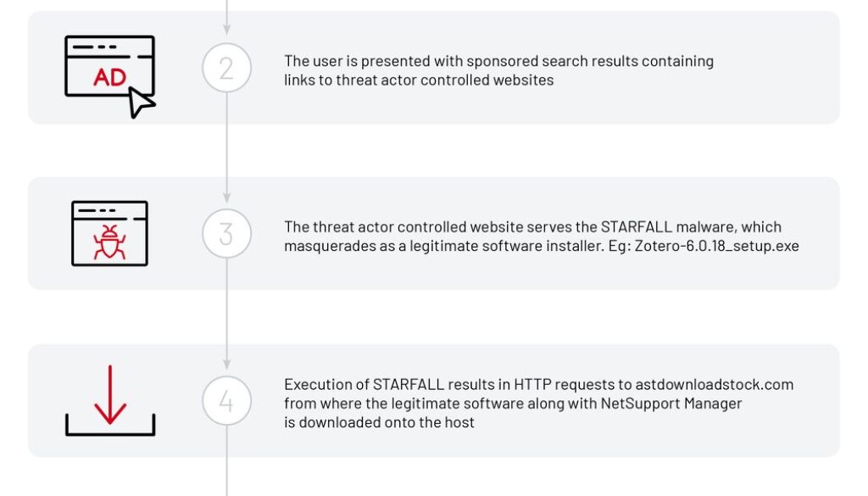Screen dimensions: 868x496
Task: Click the red AD text inside the browser icon
Action: 109,78
